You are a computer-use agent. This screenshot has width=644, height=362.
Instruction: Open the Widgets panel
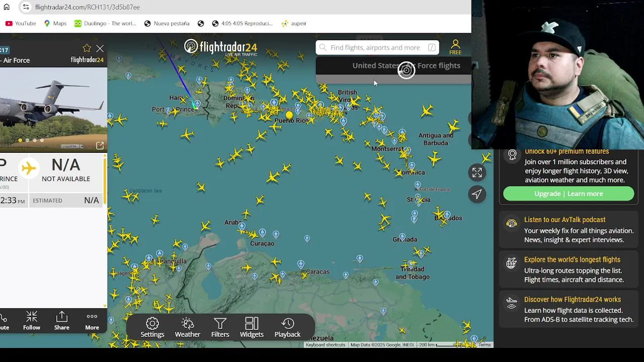pos(252,327)
